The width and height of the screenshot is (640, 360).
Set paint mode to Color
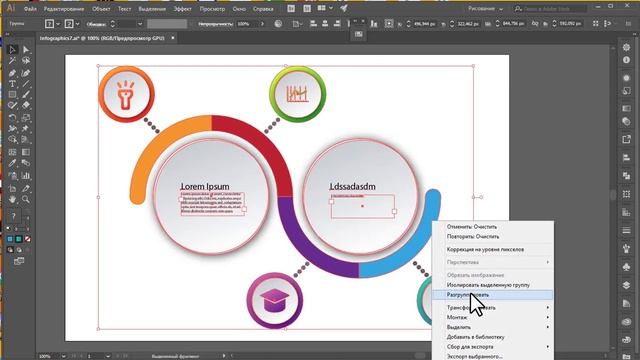point(10,239)
